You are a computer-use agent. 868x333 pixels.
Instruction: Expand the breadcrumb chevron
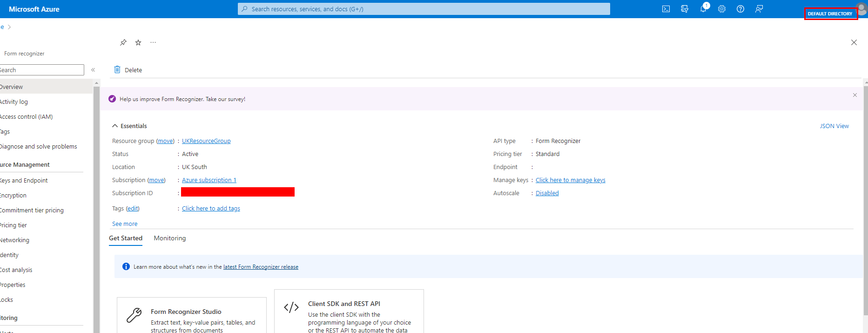point(9,27)
